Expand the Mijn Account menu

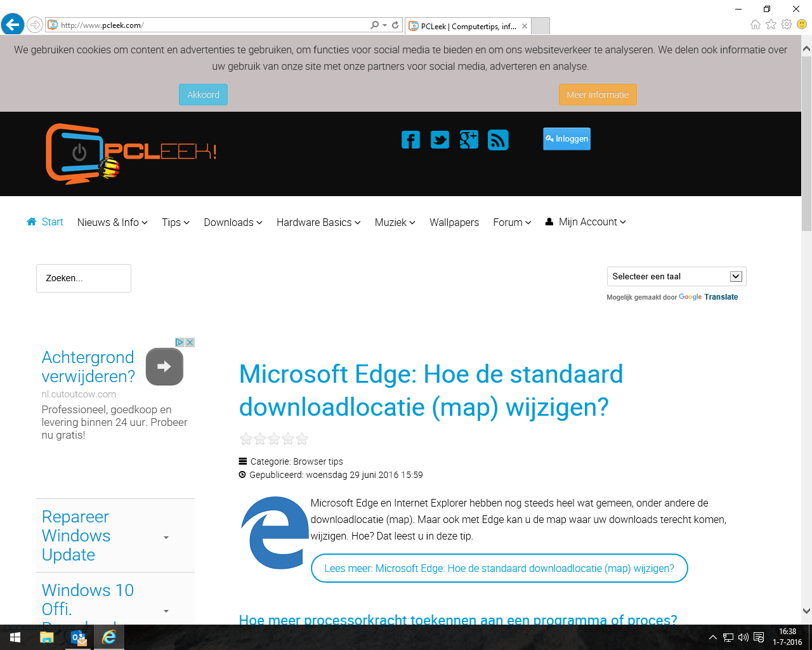586,222
